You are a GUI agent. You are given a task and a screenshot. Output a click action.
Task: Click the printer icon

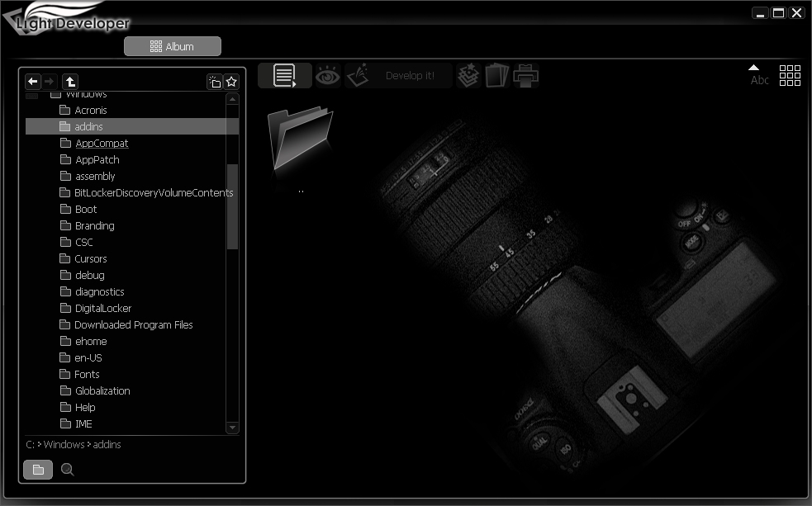[526, 76]
